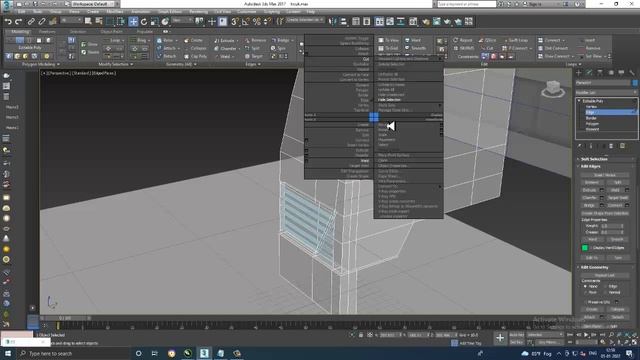Activate the Select and Rotate tool
This screenshot has width=640, height=360.
(x=144, y=21)
